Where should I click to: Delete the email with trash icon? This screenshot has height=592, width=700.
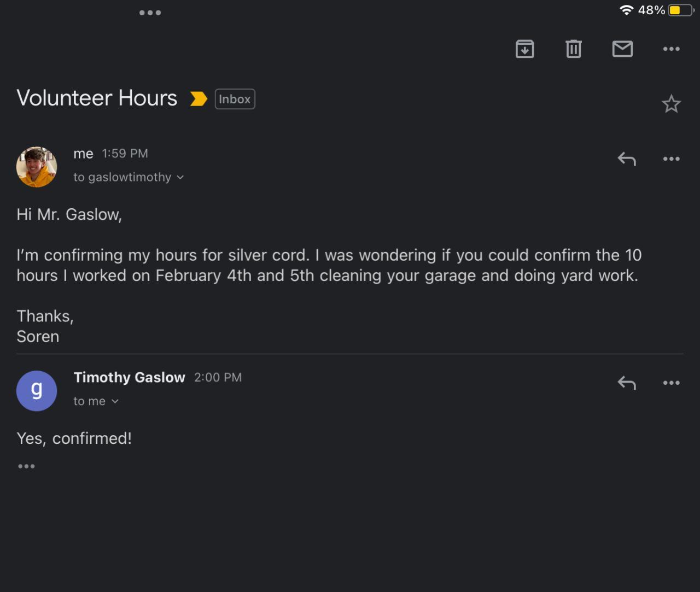pos(573,49)
